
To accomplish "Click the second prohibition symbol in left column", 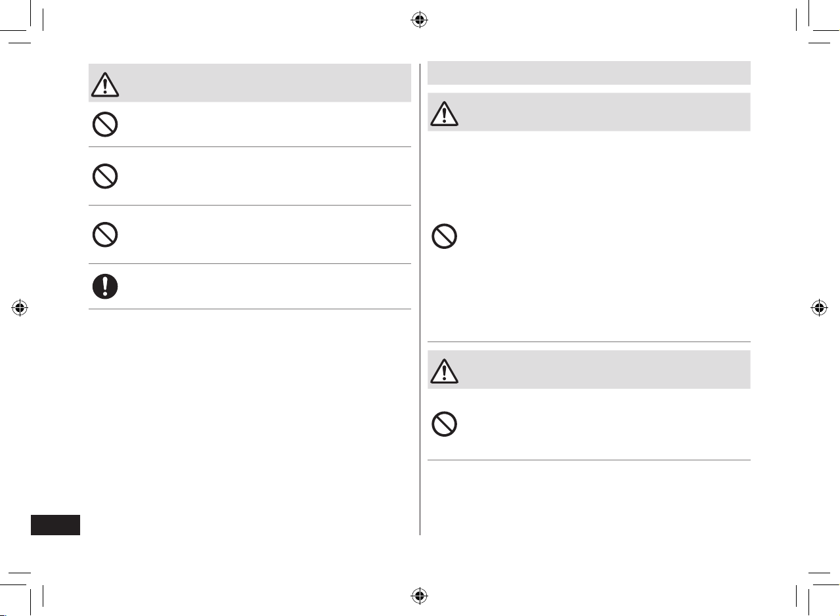I will click(x=105, y=176).
